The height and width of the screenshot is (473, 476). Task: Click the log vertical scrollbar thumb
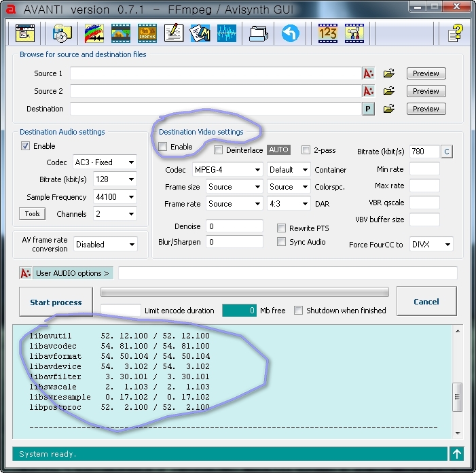point(457,397)
